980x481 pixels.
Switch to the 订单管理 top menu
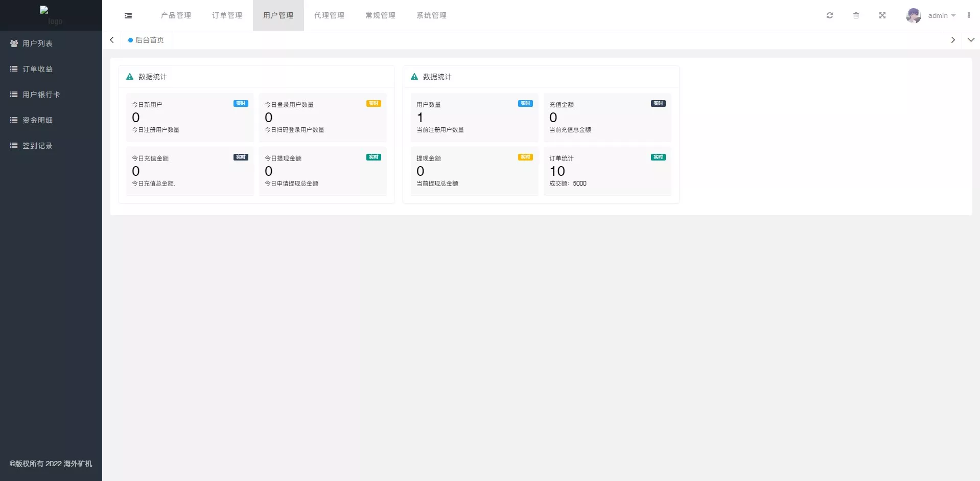coord(227,15)
